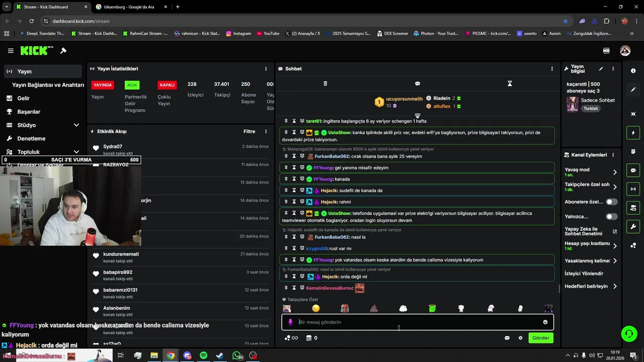Image resolution: width=644 pixels, height=362 pixels.
Task: Click the info icon in the right sidebar
Action: point(633,71)
